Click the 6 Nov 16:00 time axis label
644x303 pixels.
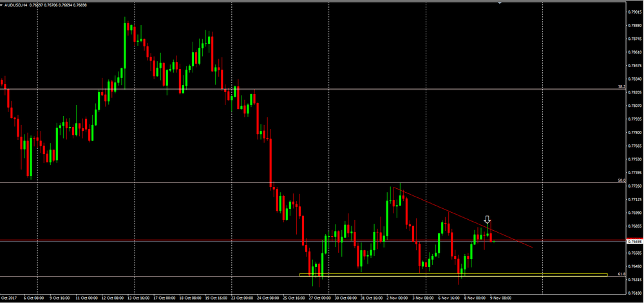click(x=448, y=297)
